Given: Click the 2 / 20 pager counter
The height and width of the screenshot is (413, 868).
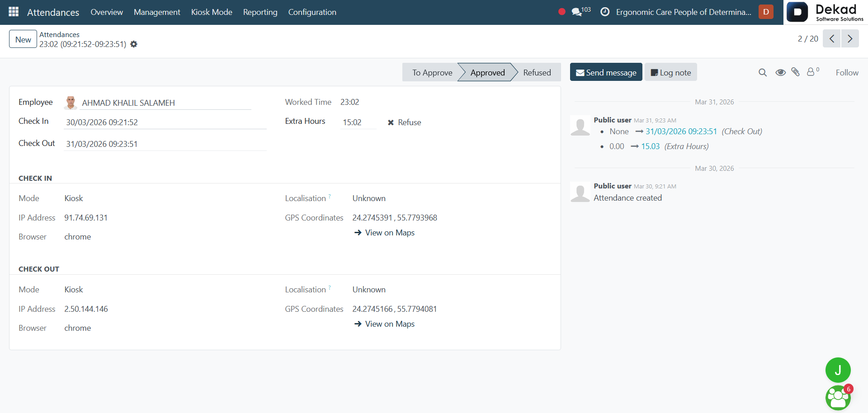Looking at the screenshot, I should tap(808, 39).
